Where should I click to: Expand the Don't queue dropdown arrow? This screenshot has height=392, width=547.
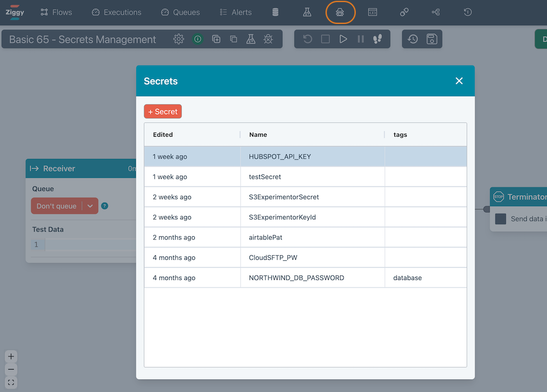90,206
